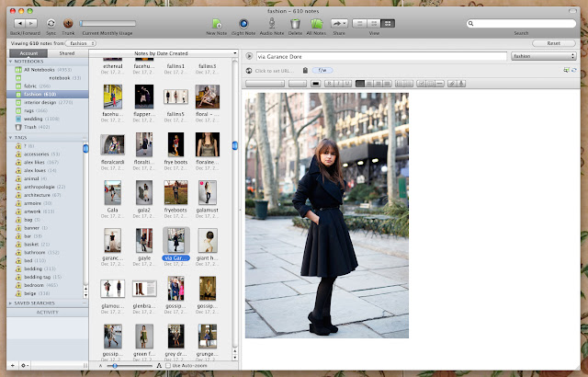Adjust the thumbnail zoom slider
The width and height of the screenshot is (588, 377).
[x=114, y=366]
